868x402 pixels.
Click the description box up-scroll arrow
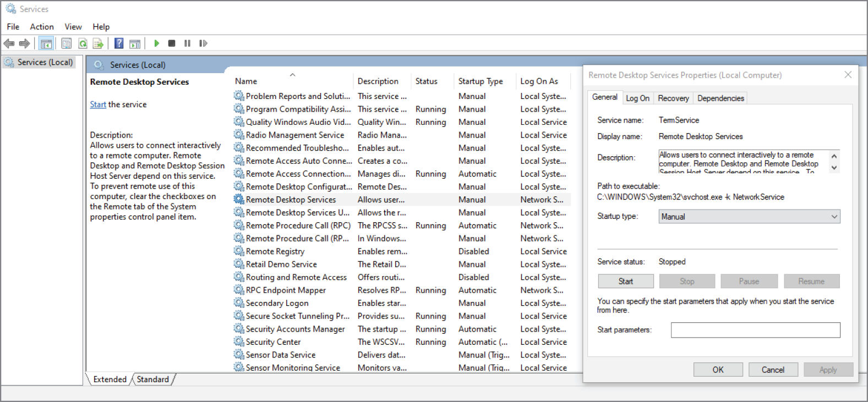coord(834,156)
